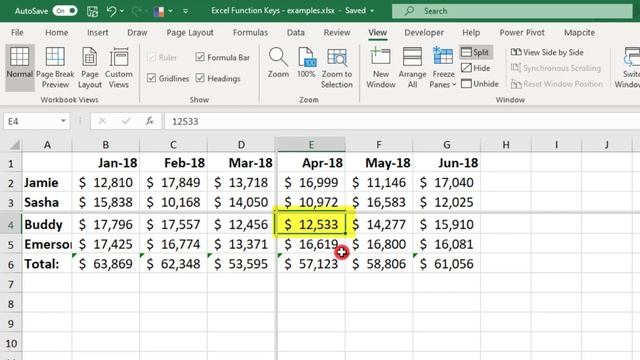Image resolution: width=640 pixels, height=360 pixels.
Task: Open the Insert tab
Action: click(x=98, y=33)
